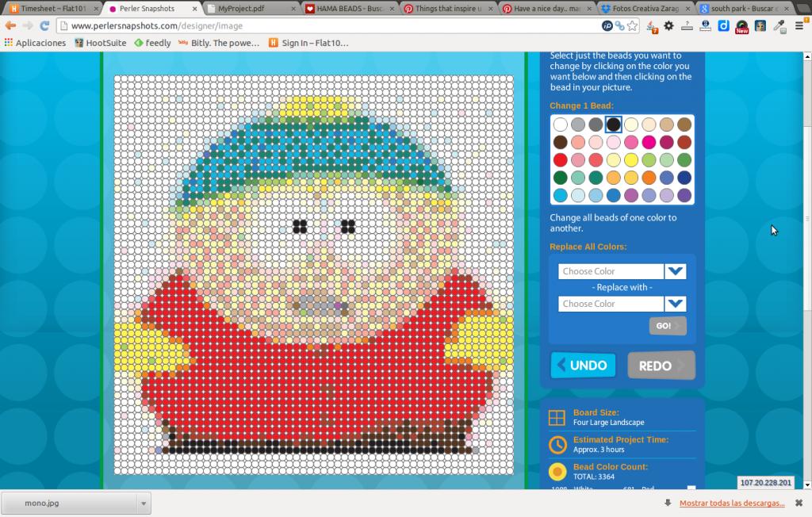Click the GO! replace button
812x517 pixels.
click(x=667, y=326)
